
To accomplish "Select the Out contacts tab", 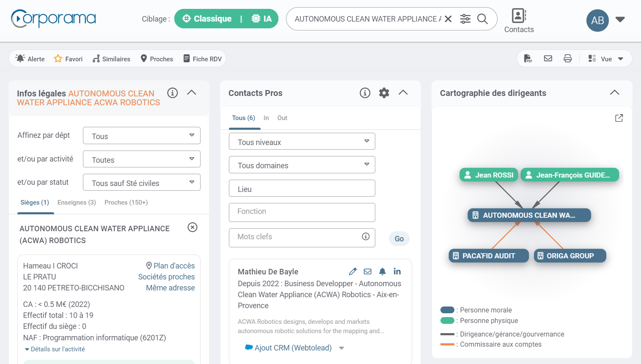I will pyautogui.click(x=282, y=118).
